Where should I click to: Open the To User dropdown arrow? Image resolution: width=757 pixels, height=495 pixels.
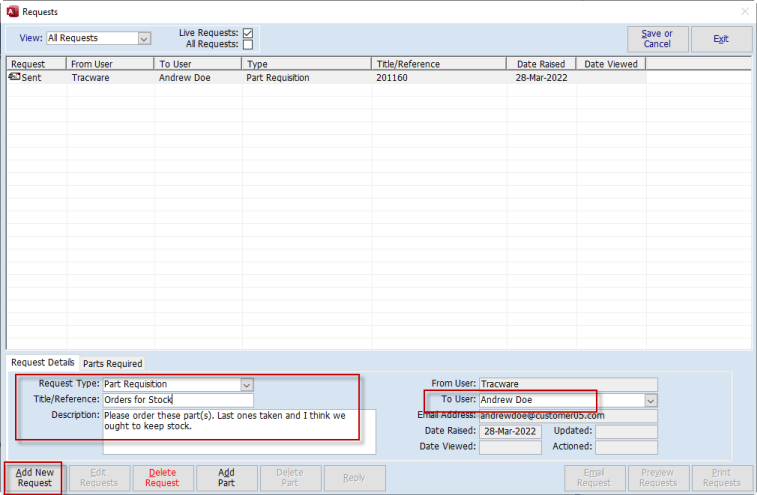point(651,400)
